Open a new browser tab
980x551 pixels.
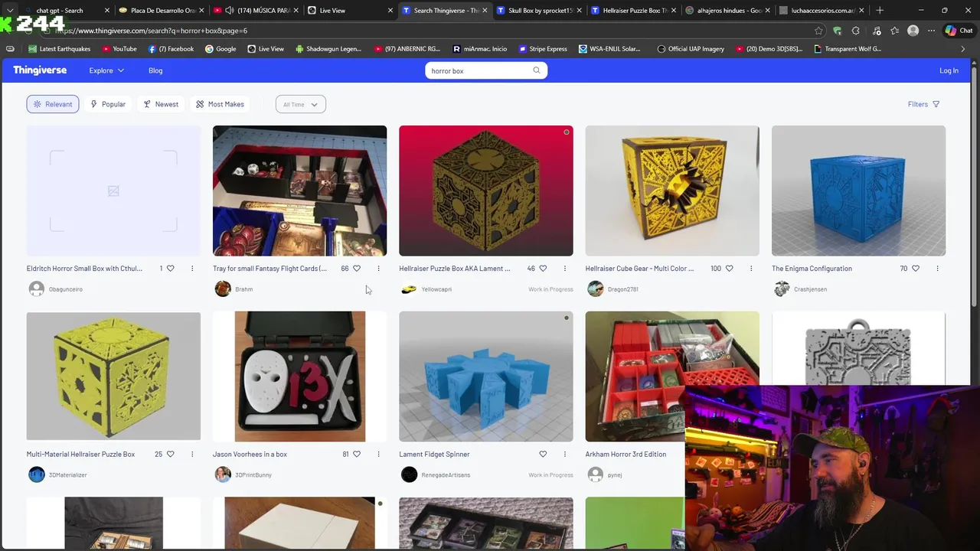point(880,10)
